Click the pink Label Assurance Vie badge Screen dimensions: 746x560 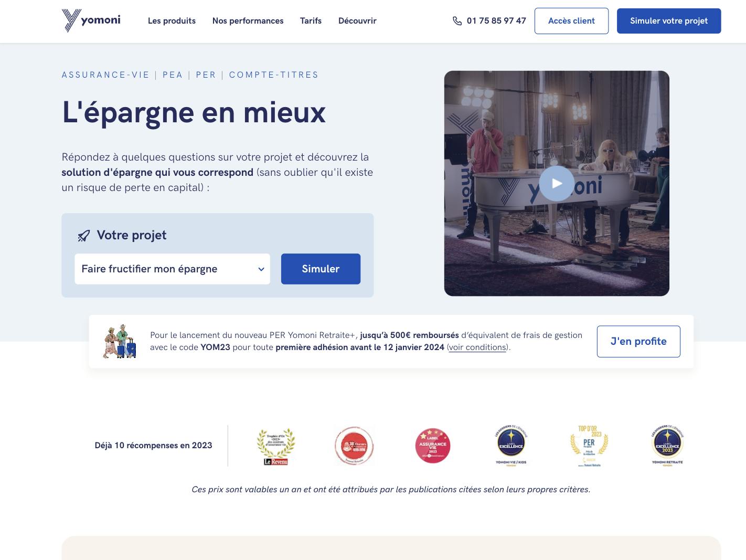433,446
